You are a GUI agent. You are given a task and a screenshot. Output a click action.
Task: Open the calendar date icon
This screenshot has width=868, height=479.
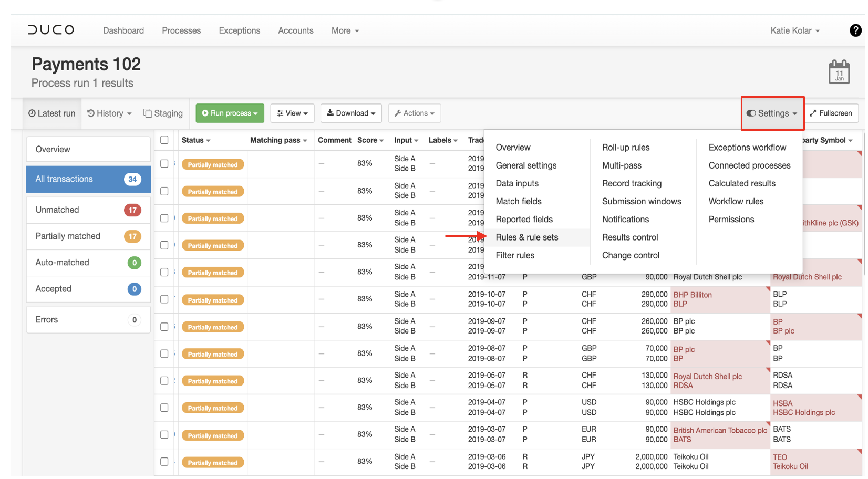coord(839,72)
